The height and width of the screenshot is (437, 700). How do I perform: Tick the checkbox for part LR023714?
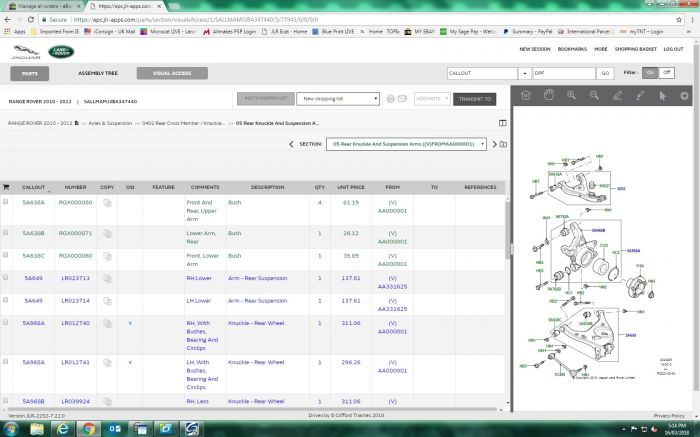coord(5,300)
